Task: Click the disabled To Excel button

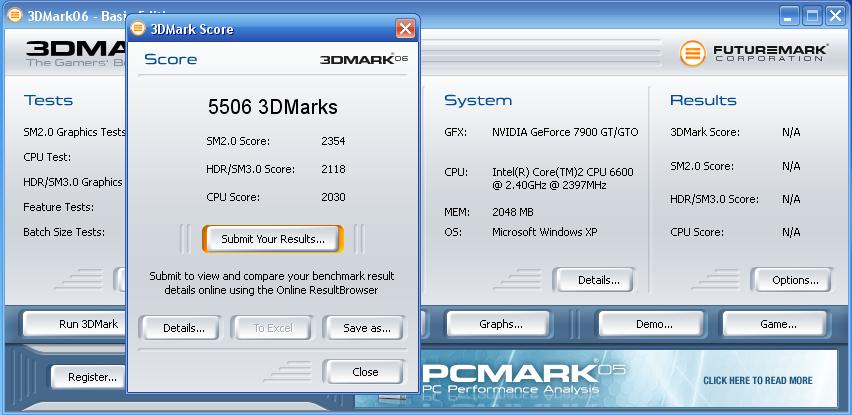Action: click(273, 328)
